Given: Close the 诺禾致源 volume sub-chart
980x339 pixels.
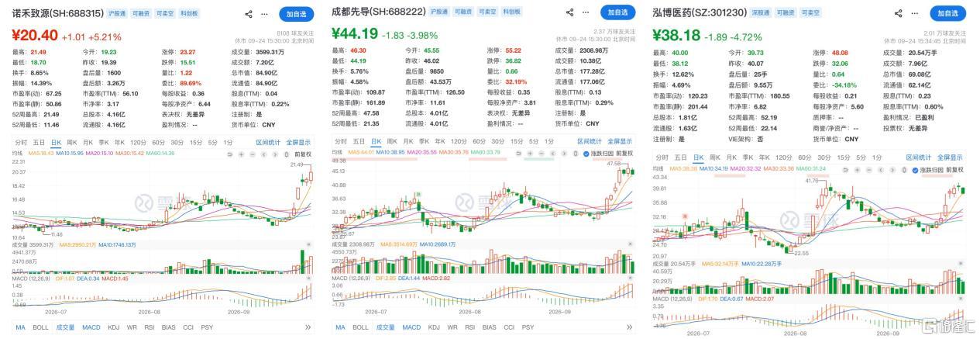Looking at the screenshot, I should (309, 244).
